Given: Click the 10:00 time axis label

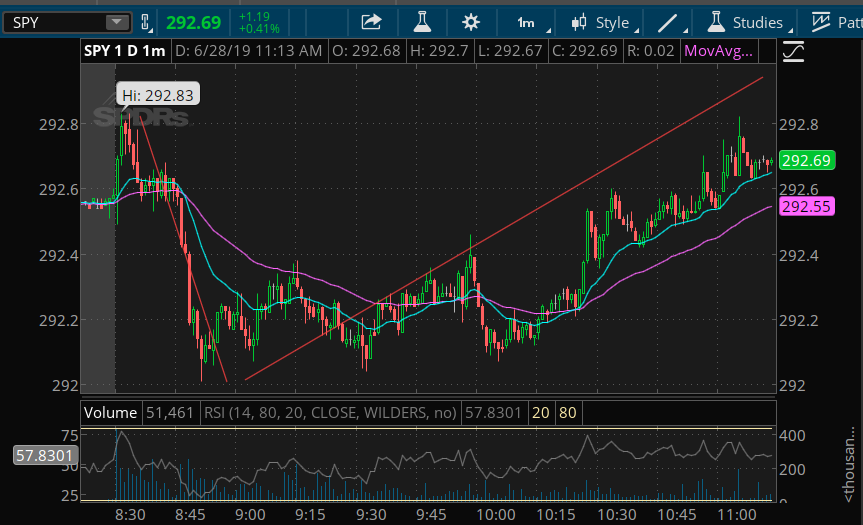Looking at the screenshot, I should tap(496, 515).
